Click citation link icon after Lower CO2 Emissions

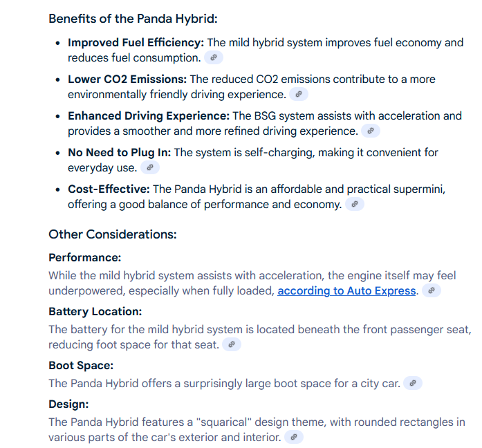point(299,94)
